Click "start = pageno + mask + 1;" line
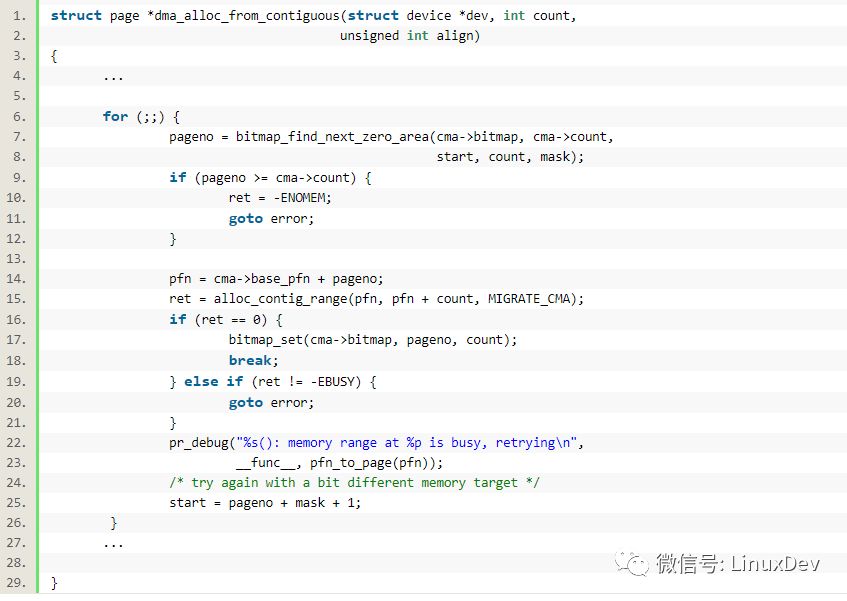The width and height of the screenshot is (847, 601). point(265,503)
